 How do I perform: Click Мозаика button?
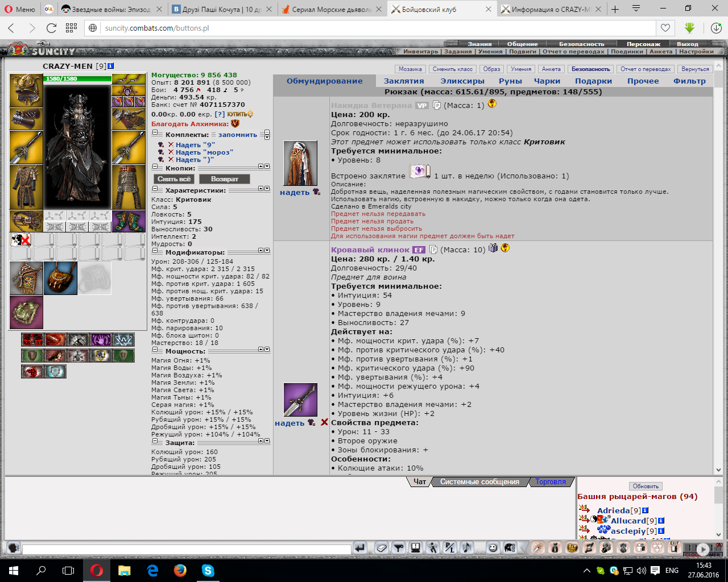[x=410, y=69]
